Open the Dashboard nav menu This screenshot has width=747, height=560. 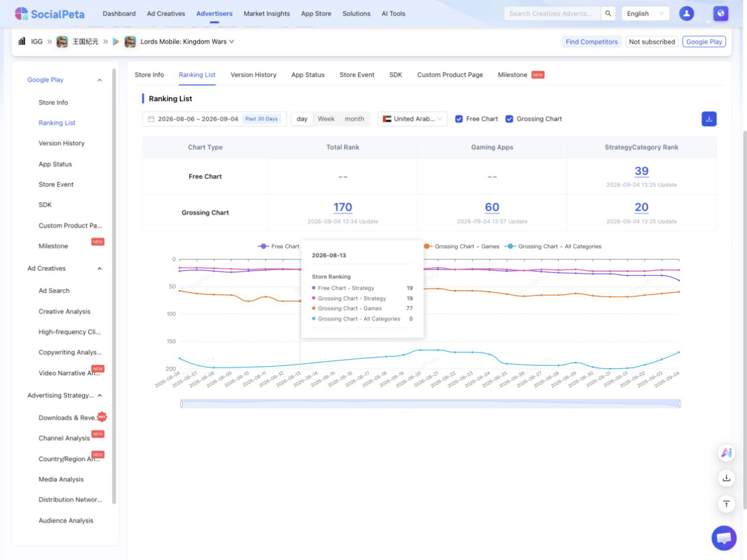point(119,14)
